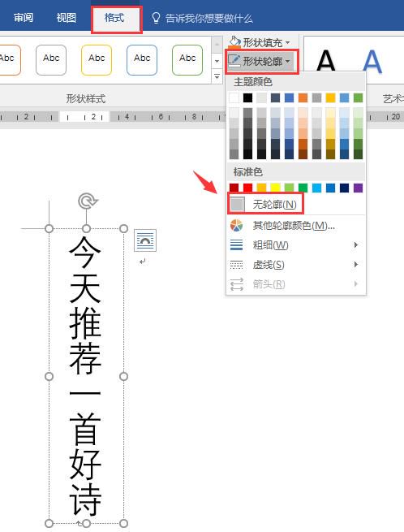Open the layout options icon beside text box

(145, 240)
